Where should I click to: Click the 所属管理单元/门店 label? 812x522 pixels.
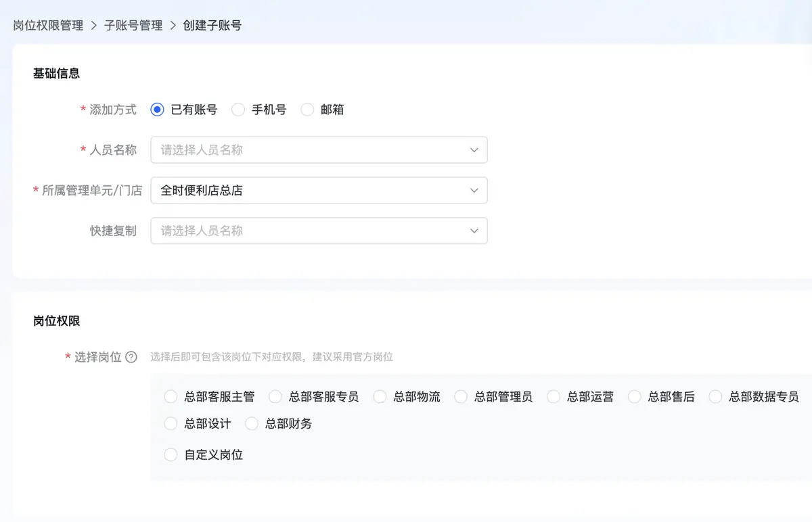click(x=92, y=191)
